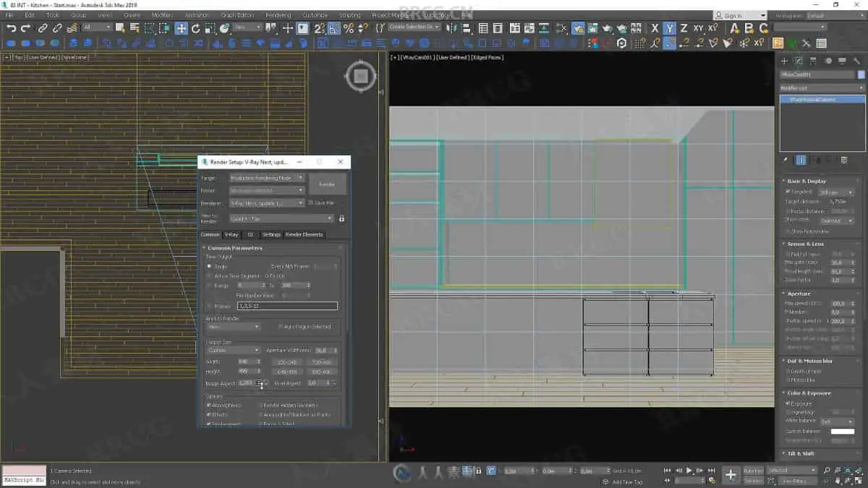Select the Single time output radio
The image size is (868, 488).
pos(209,266)
